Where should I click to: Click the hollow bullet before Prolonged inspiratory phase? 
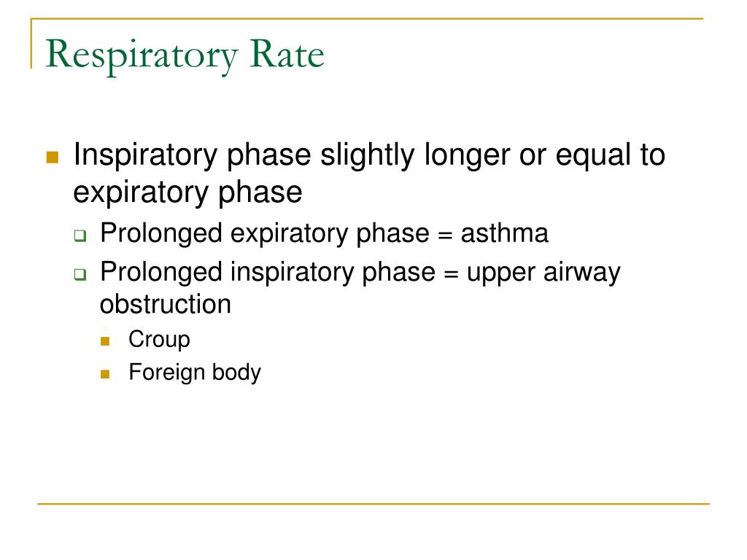coord(80,274)
